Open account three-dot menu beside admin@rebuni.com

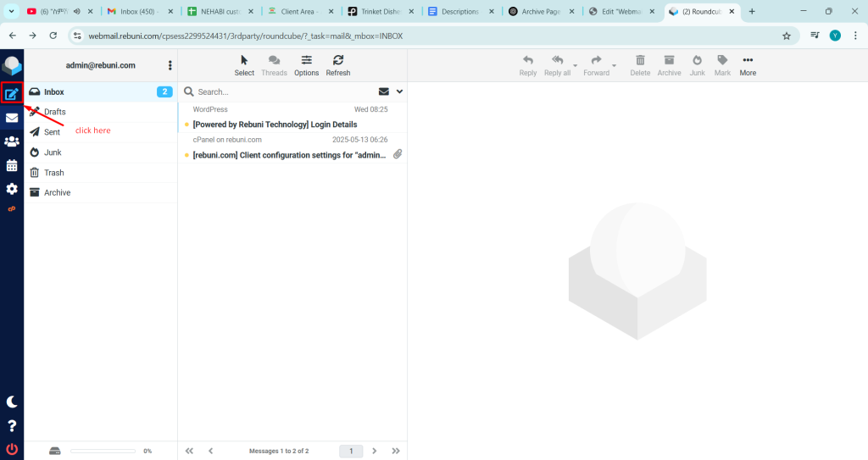[x=170, y=65]
